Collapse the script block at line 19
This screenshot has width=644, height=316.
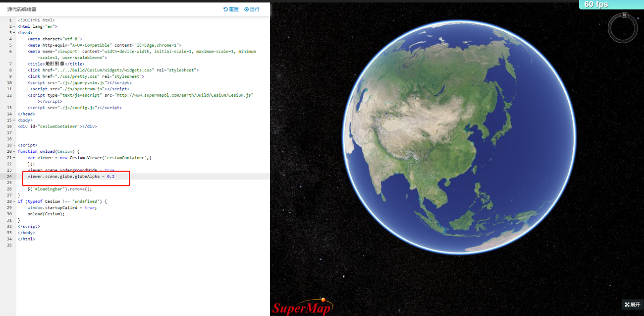[14, 145]
